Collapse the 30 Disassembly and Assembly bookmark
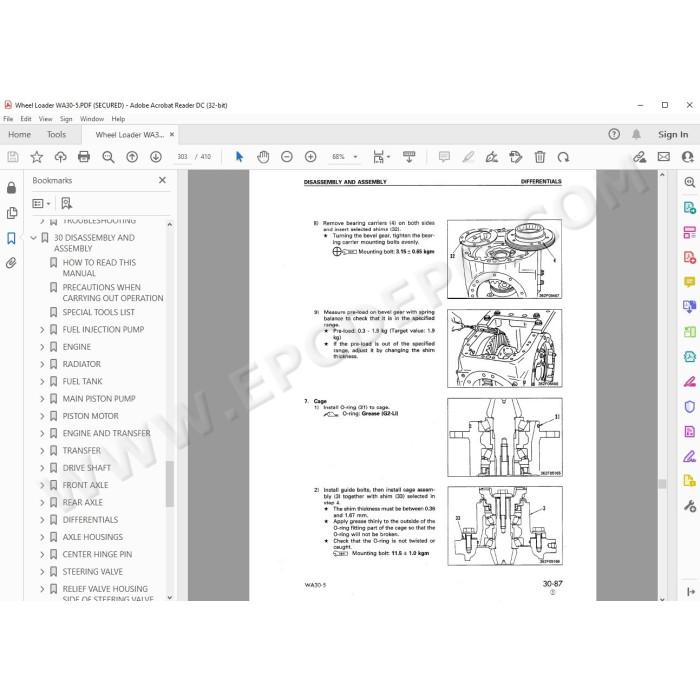Viewport: 700px width, 700px height. click(x=33, y=238)
